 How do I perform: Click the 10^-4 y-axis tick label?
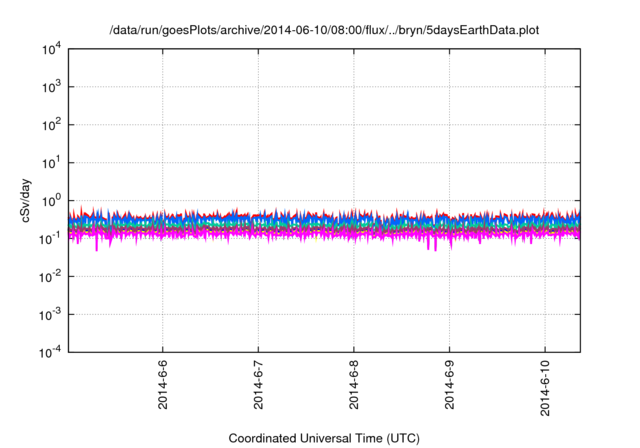[50, 352]
